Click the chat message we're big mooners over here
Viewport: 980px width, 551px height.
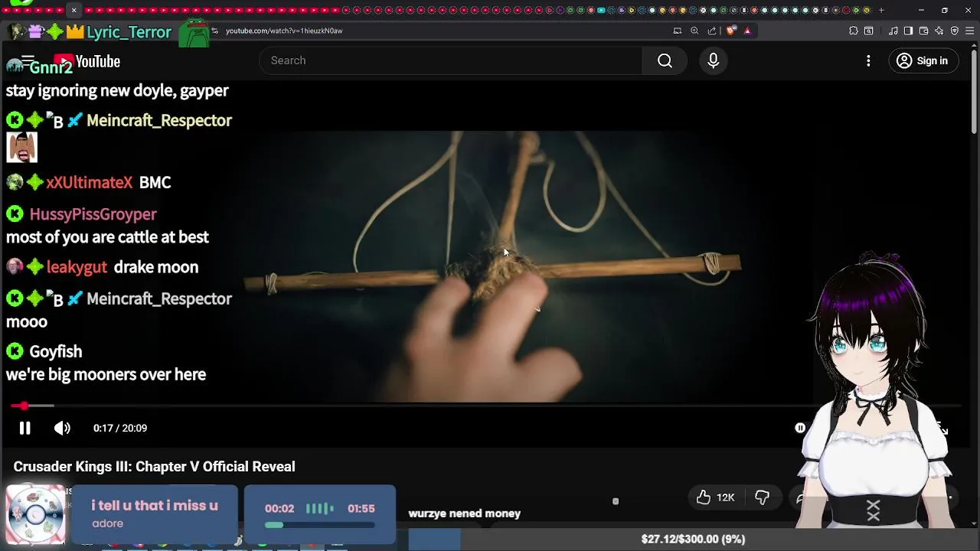(x=106, y=374)
